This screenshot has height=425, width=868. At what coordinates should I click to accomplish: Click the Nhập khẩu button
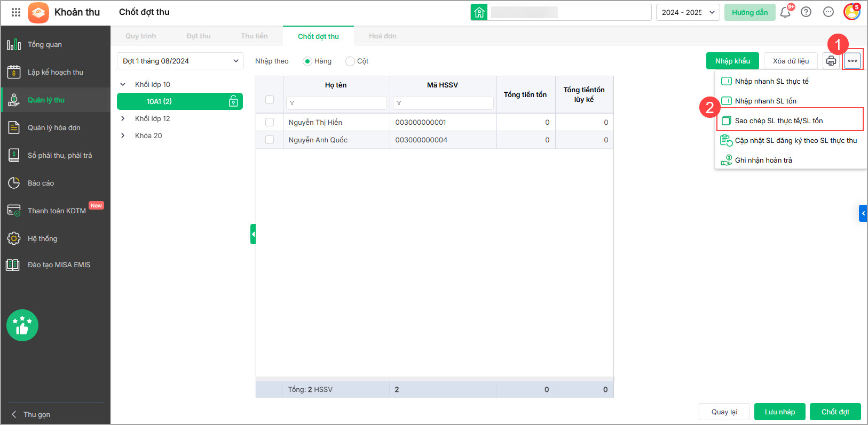tap(732, 61)
